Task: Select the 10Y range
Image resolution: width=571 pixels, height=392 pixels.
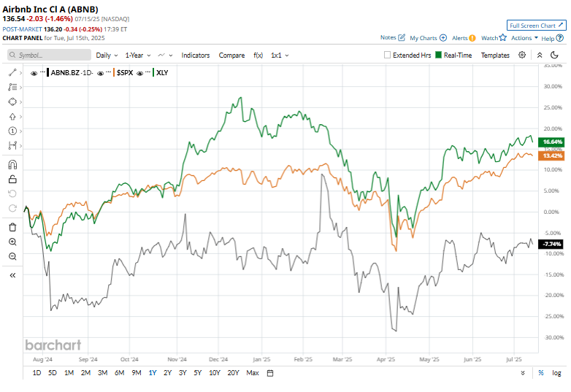Action: (215, 373)
